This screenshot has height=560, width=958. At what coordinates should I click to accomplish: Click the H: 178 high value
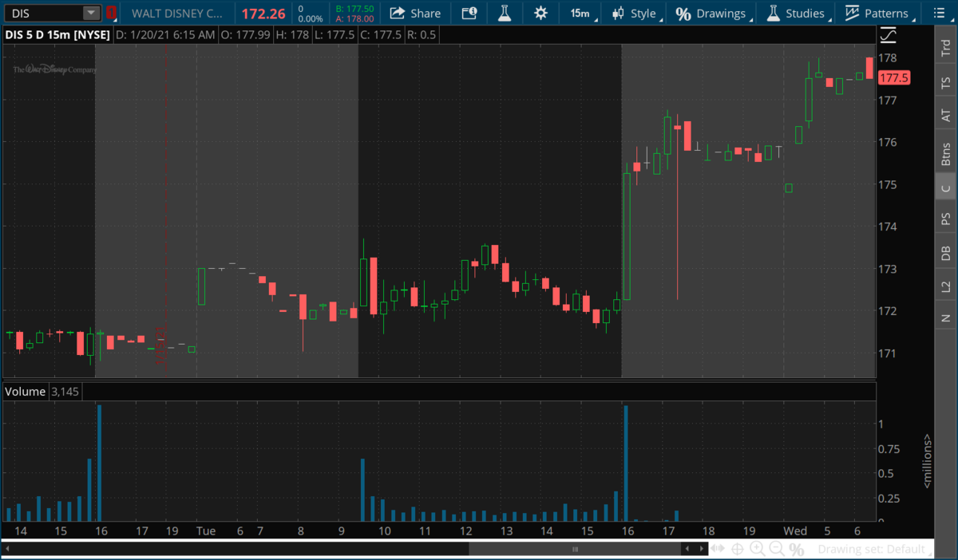pos(291,35)
